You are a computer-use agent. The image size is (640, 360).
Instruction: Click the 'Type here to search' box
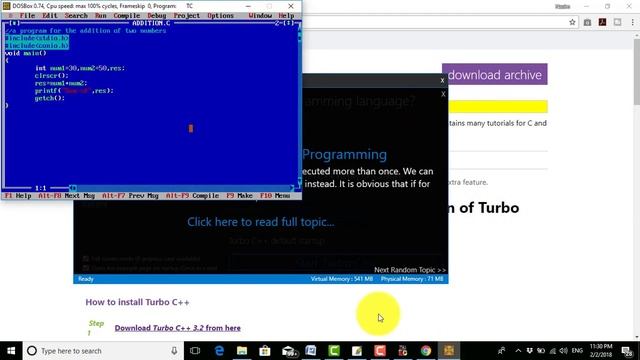tap(102, 351)
